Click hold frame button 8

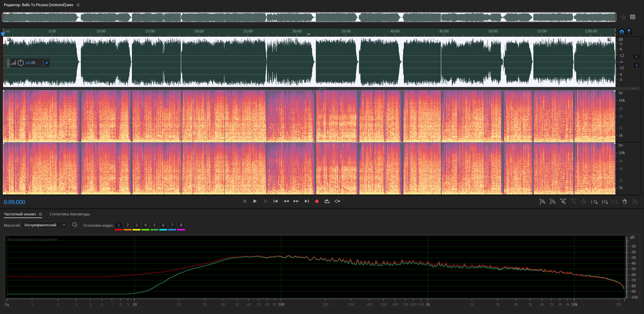click(181, 225)
